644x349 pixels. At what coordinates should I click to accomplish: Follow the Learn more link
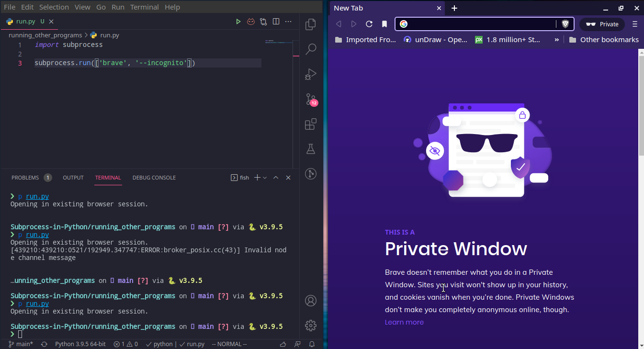pyautogui.click(x=404, y=322)
